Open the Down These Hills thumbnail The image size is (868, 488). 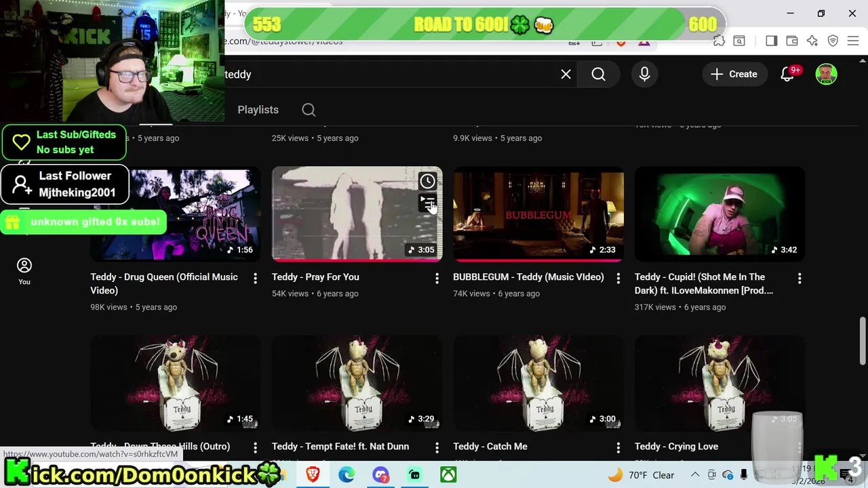176,383
